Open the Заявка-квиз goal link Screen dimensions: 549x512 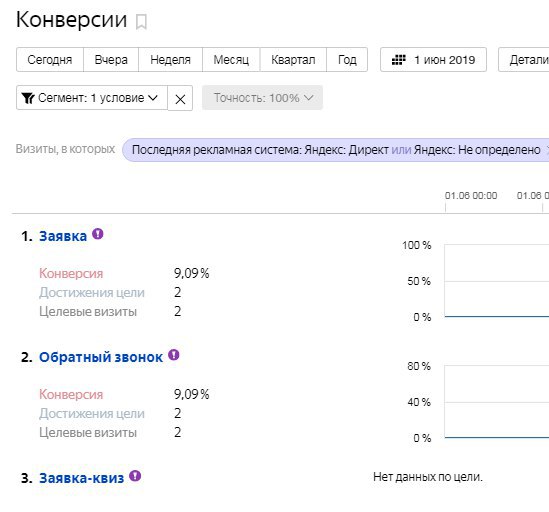[x=82, y=478]
